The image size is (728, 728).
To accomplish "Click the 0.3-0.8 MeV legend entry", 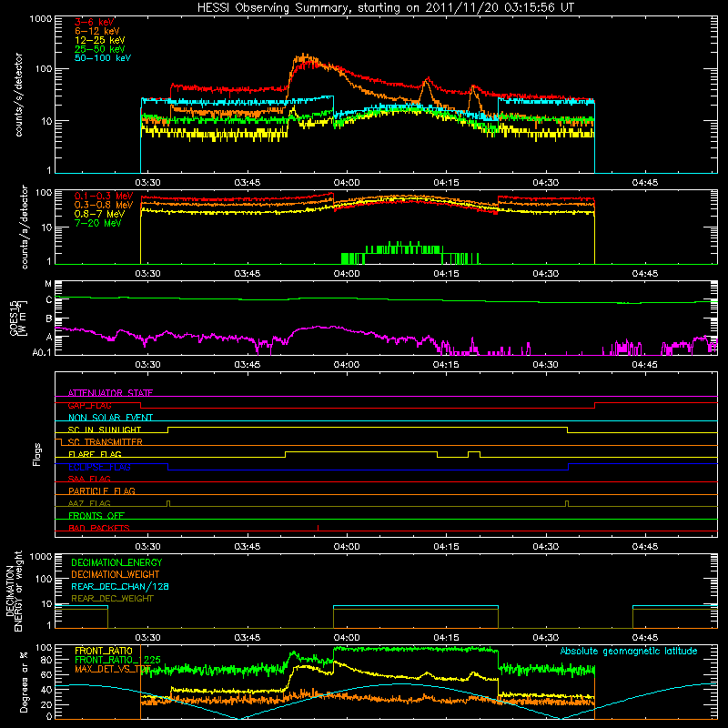I will (104, 205).
